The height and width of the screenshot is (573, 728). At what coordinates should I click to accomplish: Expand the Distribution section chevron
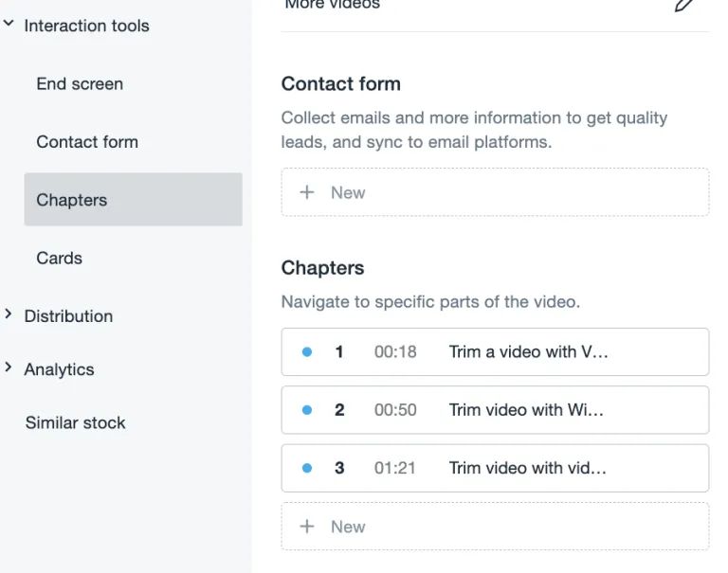[x=8, y=314]
